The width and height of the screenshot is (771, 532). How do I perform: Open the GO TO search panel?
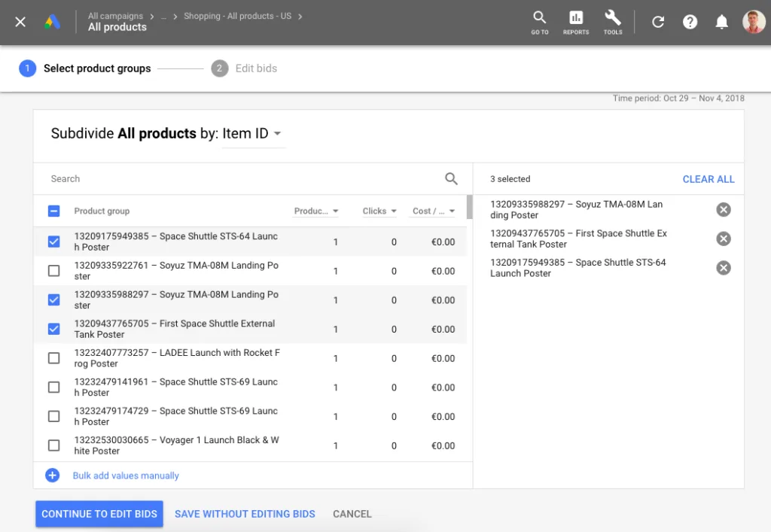coord(539,22)
